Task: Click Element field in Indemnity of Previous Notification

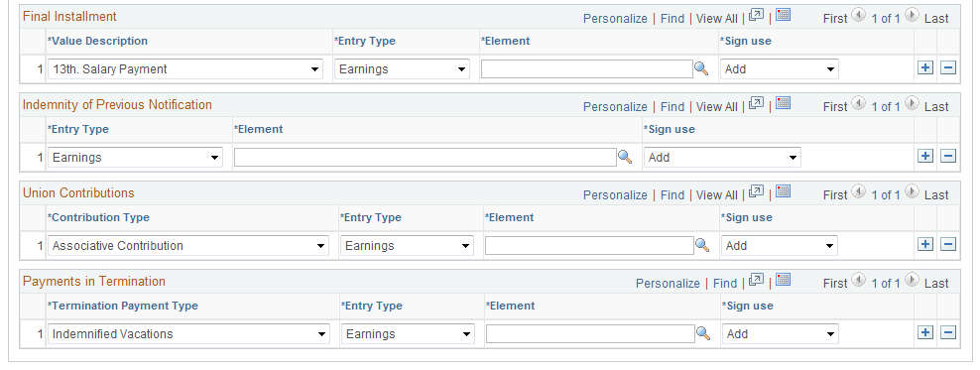Action: coord(425,158)
